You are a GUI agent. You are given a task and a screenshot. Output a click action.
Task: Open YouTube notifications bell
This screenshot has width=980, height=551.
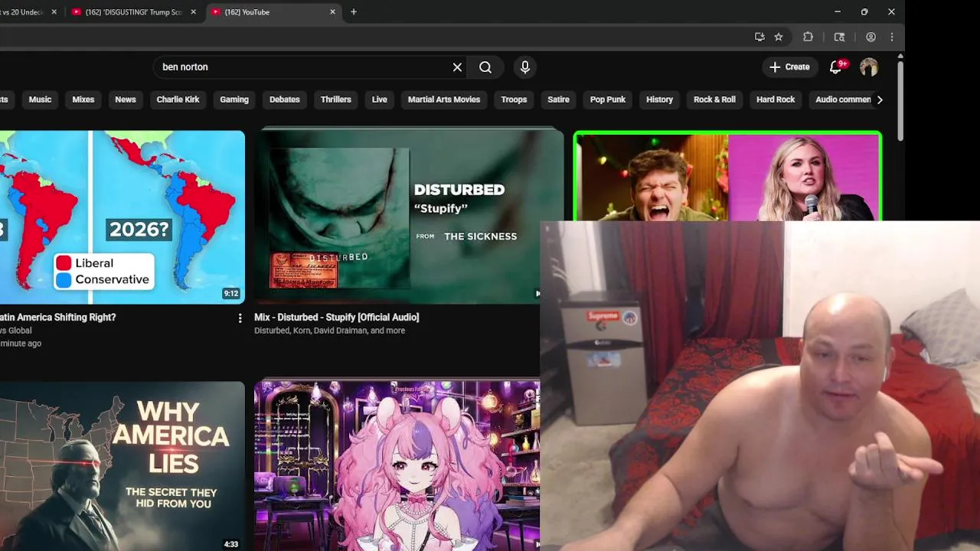(x=836, y=67)
